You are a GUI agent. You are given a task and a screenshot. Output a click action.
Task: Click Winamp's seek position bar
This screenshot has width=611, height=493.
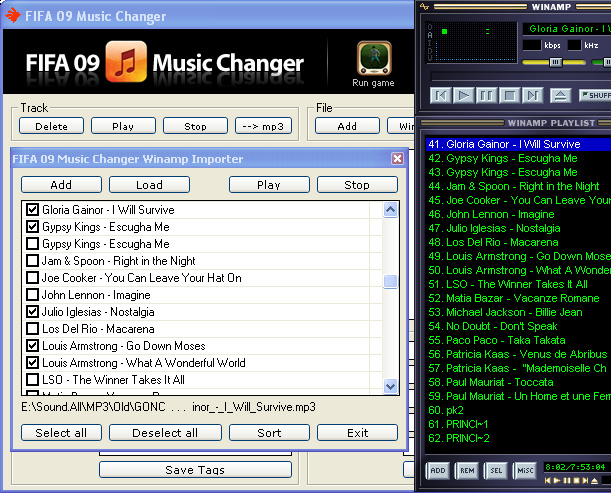point(520,76)
